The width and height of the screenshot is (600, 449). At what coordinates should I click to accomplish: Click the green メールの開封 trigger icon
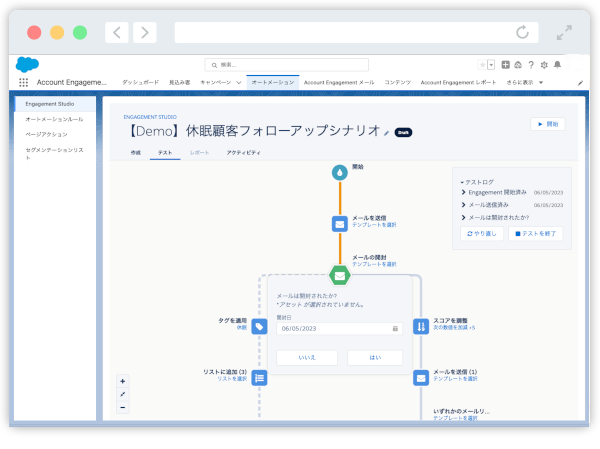click(340, 276)
